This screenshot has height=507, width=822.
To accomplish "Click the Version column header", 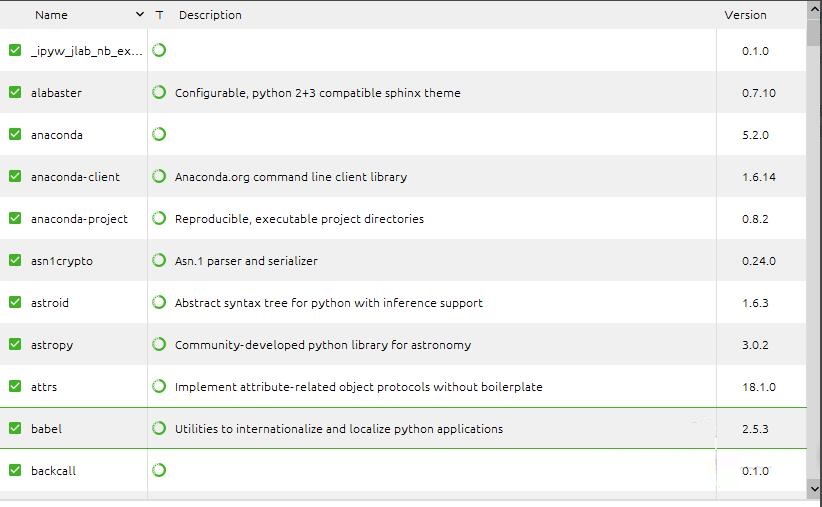I will point(745,15).
